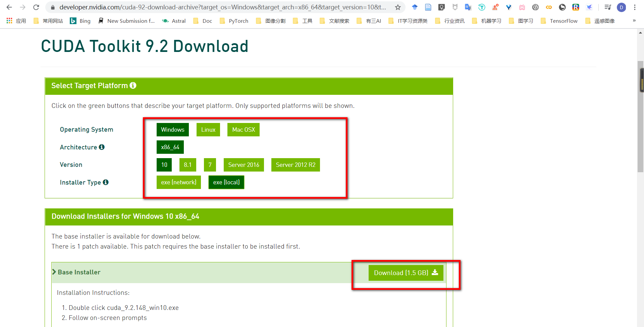Open the Astral bookmark

coord(174,21)
